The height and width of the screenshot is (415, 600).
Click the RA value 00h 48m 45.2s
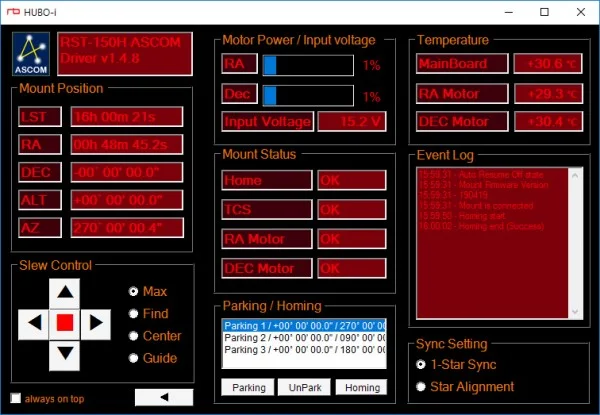point(127,145)
